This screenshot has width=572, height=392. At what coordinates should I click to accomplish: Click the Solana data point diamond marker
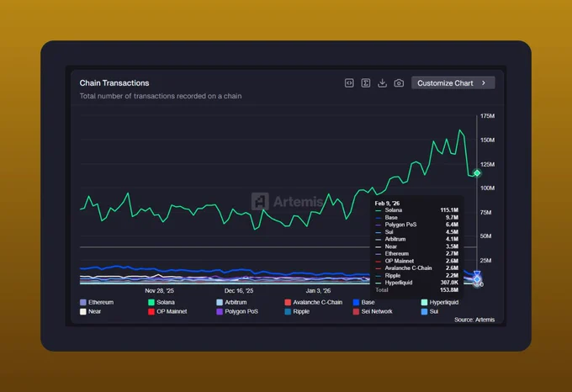(x=477, y=172)
